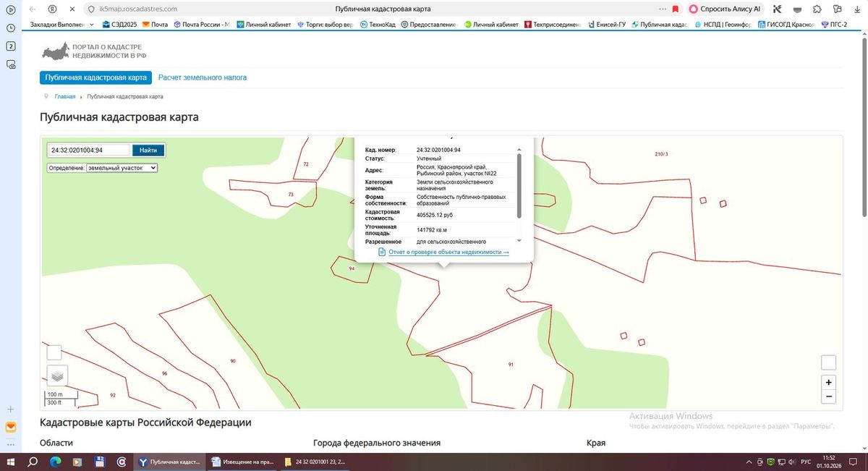Image resolution: width=868 pixels, height=471 pixels.
Task: Click the red bookmark icon in address bar
Action: (675, 9)
